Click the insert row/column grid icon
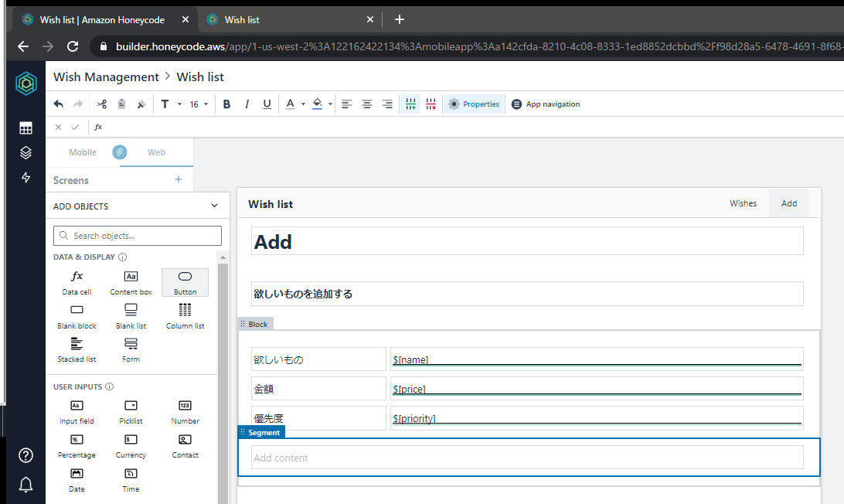The image size is (844, 504). (x=410, y=104)
